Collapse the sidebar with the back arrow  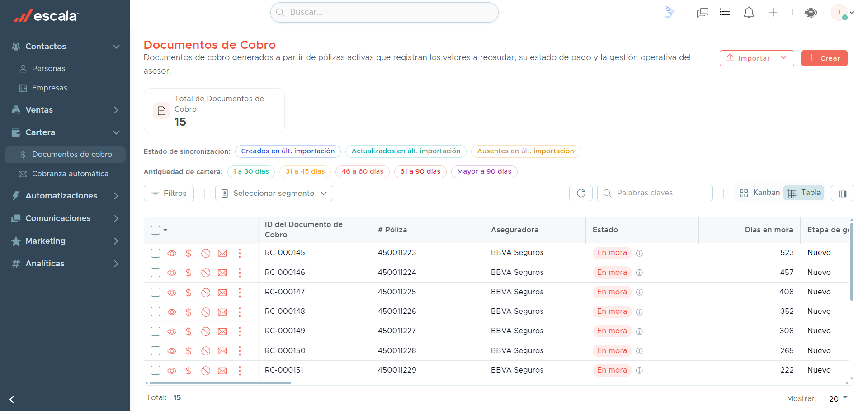point(12,399)
